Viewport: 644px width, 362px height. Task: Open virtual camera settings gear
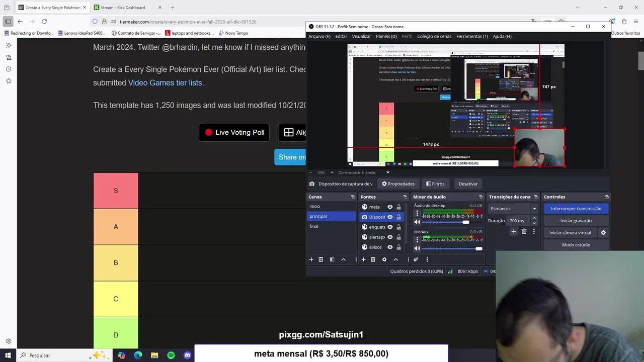(x=603, y=233)
